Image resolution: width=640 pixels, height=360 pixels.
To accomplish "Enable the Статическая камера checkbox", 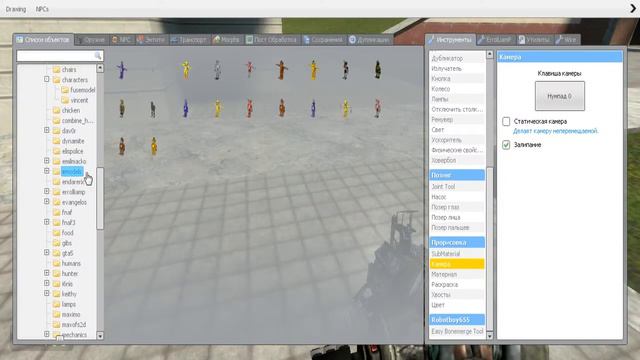I will point(506,121).
